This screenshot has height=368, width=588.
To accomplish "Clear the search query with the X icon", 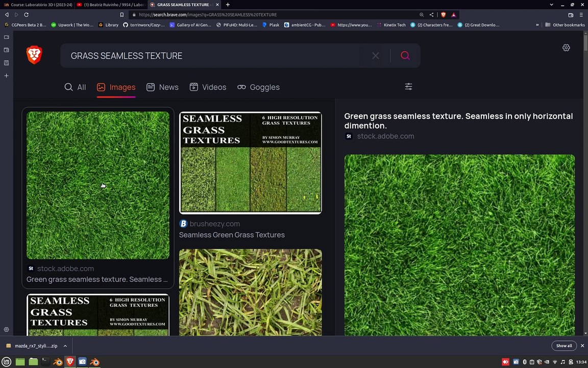I will click(x=375, y=56).
